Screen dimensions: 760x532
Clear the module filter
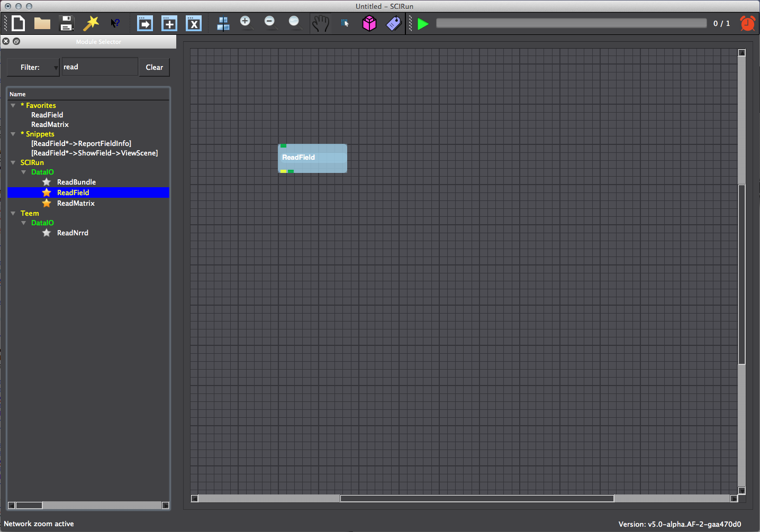[x=154, y=67]
